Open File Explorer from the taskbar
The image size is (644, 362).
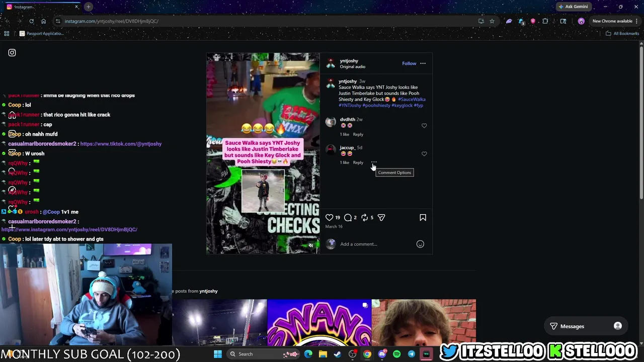click(x=323, y=354)
